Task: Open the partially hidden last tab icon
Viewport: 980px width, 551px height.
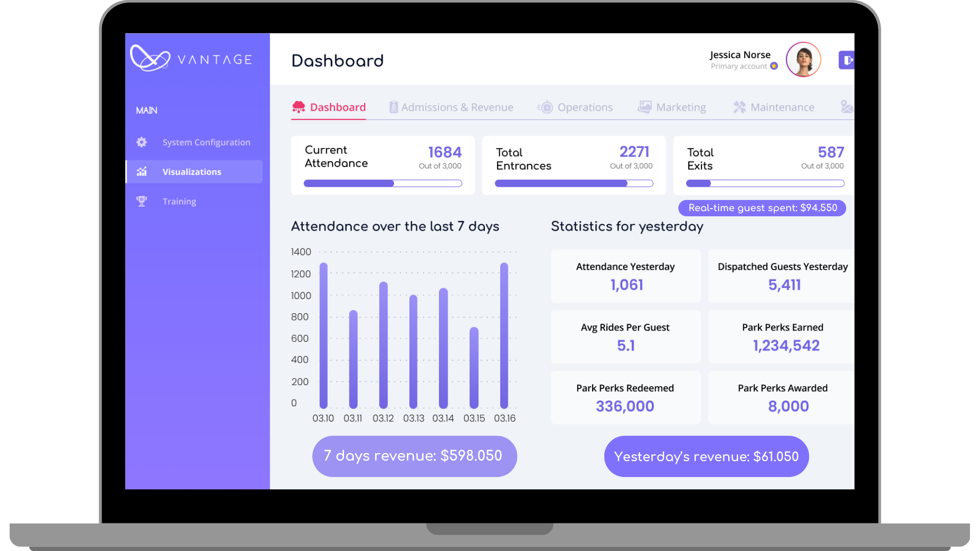Action: click(847, 107)
